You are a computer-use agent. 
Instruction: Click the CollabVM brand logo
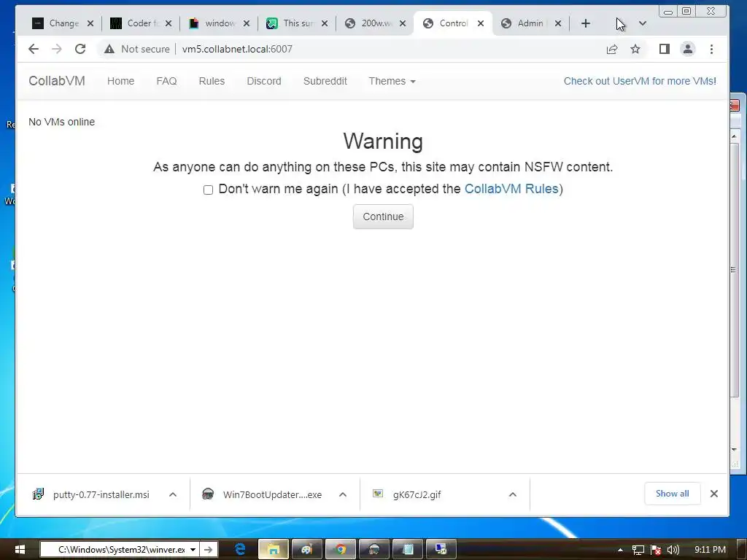(x=57, y=81)
